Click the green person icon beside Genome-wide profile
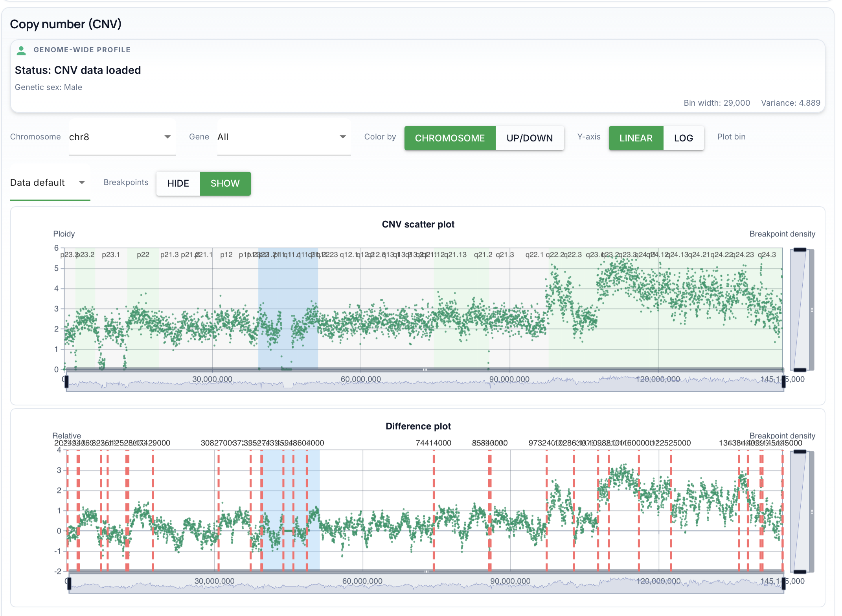Image resolution: width=842 pixels, height=616 pixels. (x=21, y=50)
